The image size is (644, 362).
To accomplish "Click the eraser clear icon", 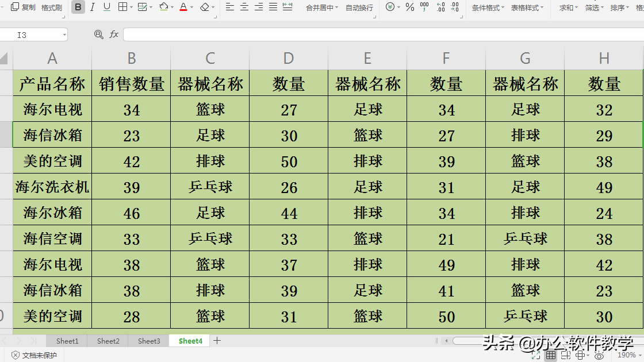I will click(205, 7).
